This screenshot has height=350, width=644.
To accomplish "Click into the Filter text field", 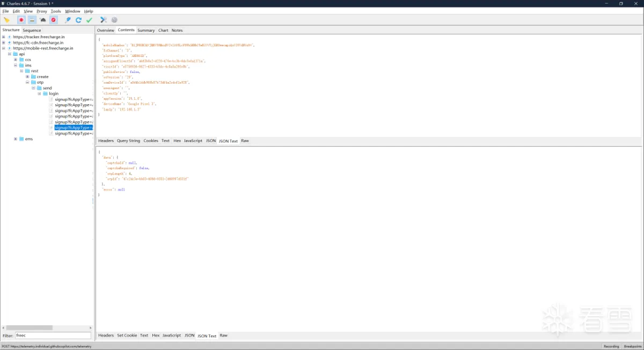I will click(x=53, y=336).
